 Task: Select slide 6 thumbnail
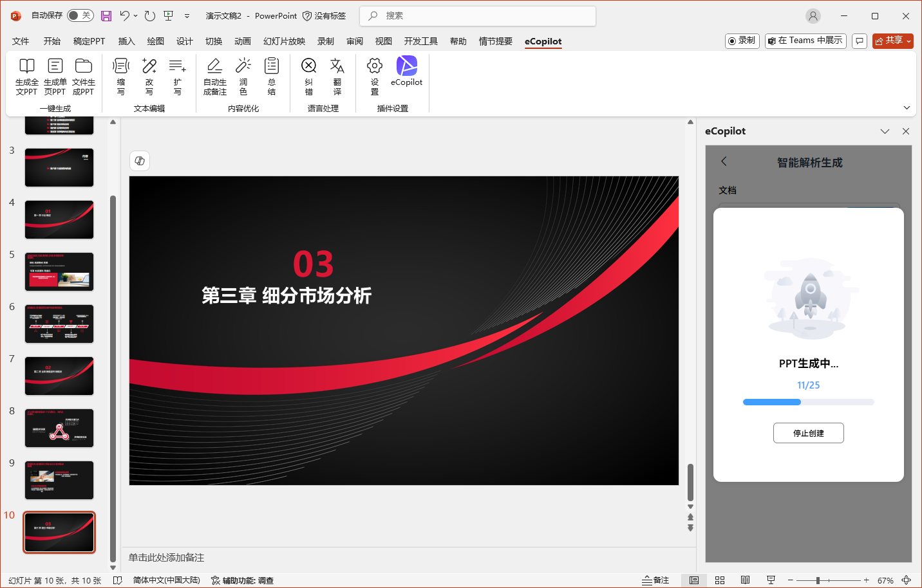coord(59,324)
